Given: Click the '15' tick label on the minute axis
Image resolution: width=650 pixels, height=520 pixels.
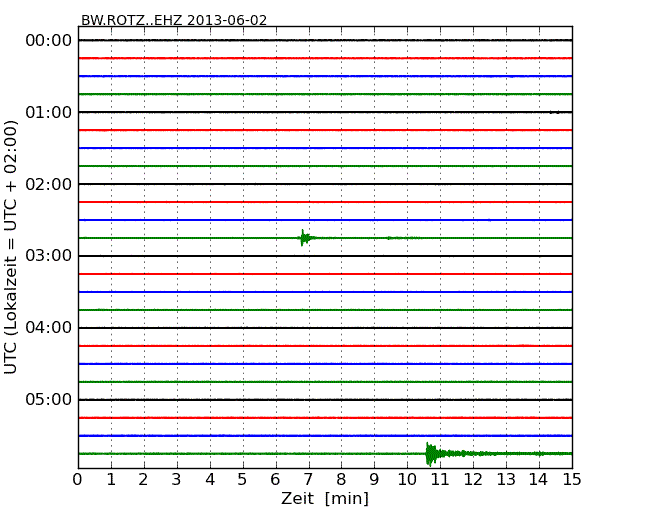Looking at the screenshot, I should tap(572, 479).
